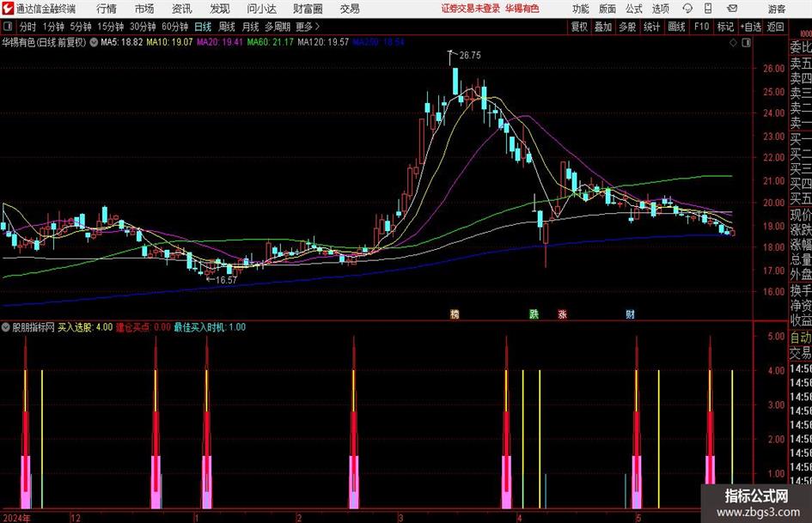Open the 财富圈 menu
Image resolution: width=812 pixels, height=523 pixels.
pos(308,9)
